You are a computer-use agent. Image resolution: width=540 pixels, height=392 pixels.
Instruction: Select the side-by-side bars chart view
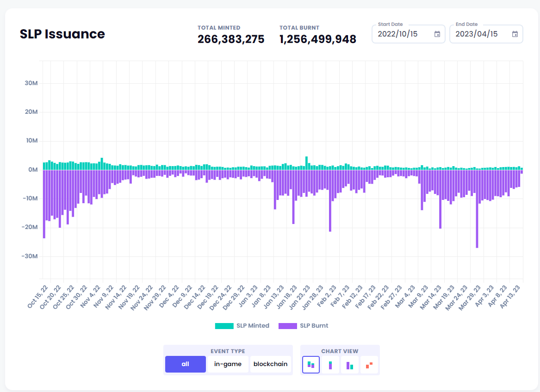point(349,365)
